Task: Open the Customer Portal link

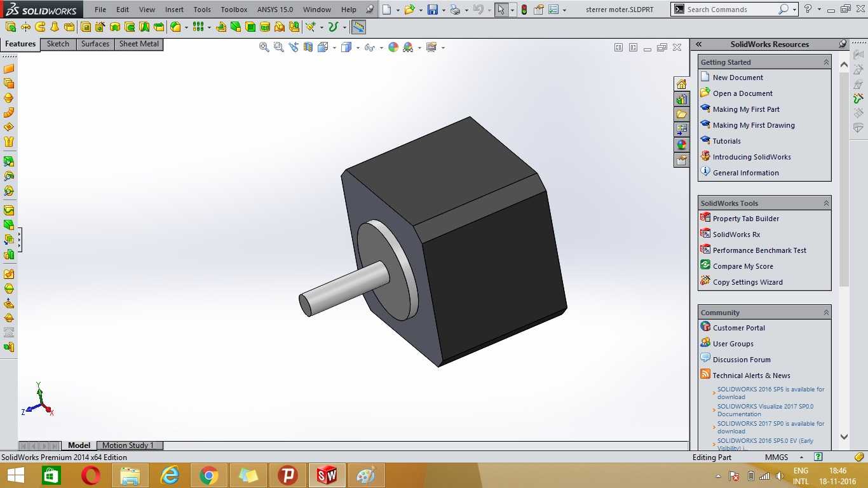Action: [x=738, y=328]
